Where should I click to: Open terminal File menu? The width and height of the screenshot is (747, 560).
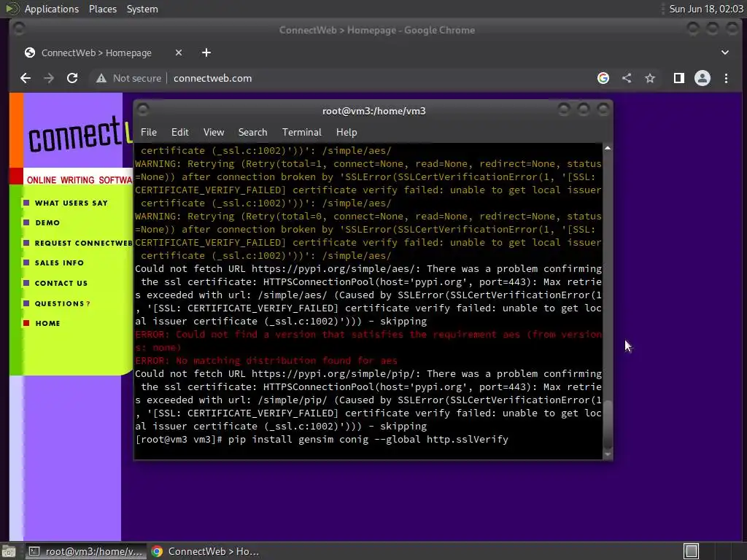(x=149, y=132)
